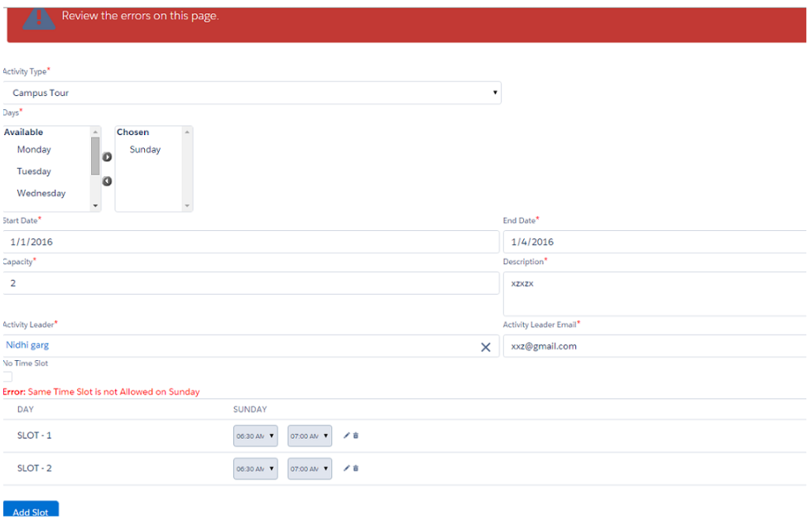Delete Slot 2 using trash icon
Screen dimensions: 812x525
tap(356, 469)
